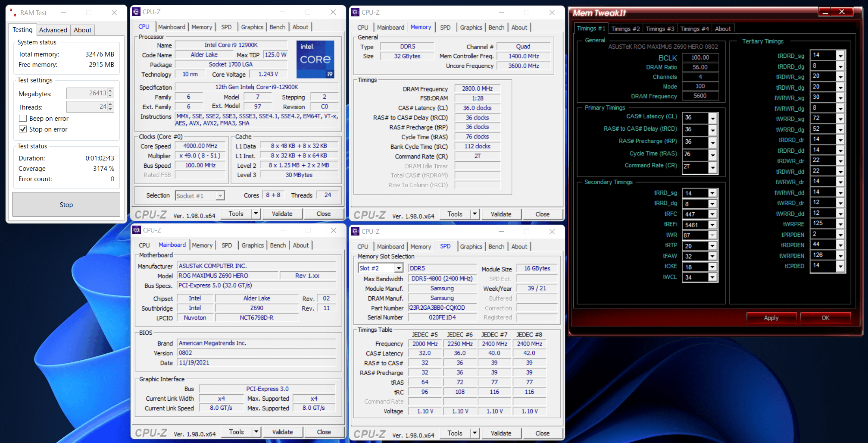The image size is (868, 443).
Task: Open the Graphics tab in the Memory CPU-Z window
Action: coord(471,27)
